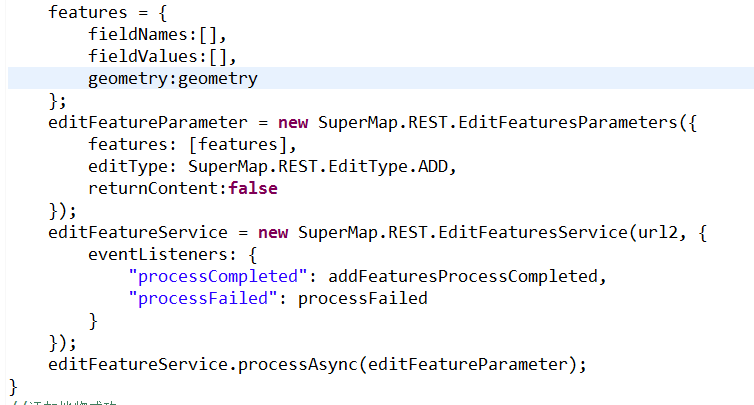754x405 pixels.
Task: Click the 'features: [features],' line
Action: click(192, 144)
